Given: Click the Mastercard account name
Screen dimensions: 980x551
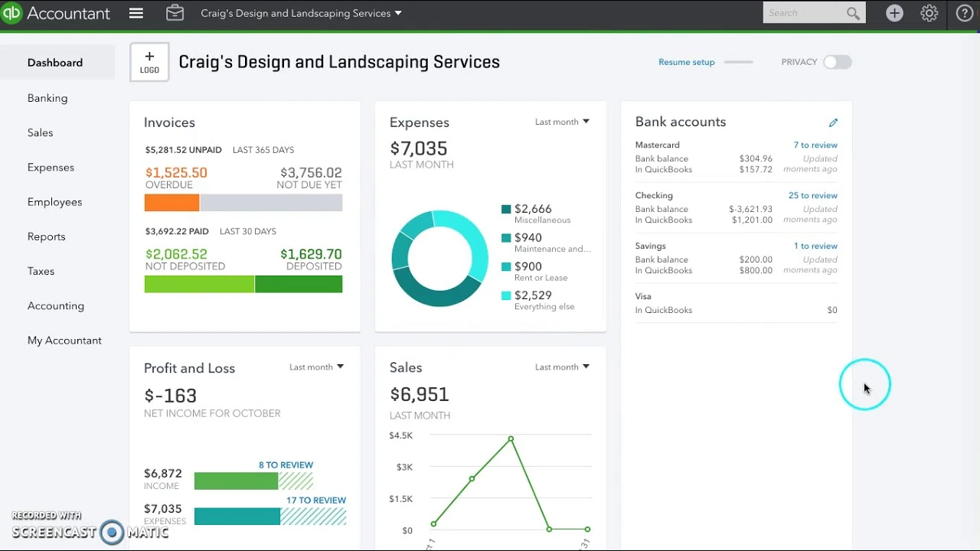Looking at the screenshot, I should click(x=657, y=145).
